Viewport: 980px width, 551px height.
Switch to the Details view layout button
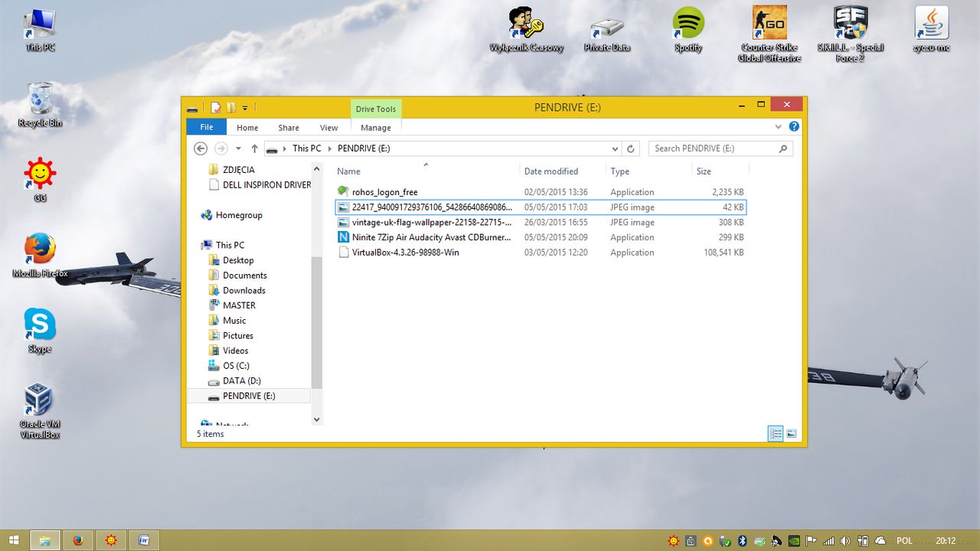(x=776, y=434)
